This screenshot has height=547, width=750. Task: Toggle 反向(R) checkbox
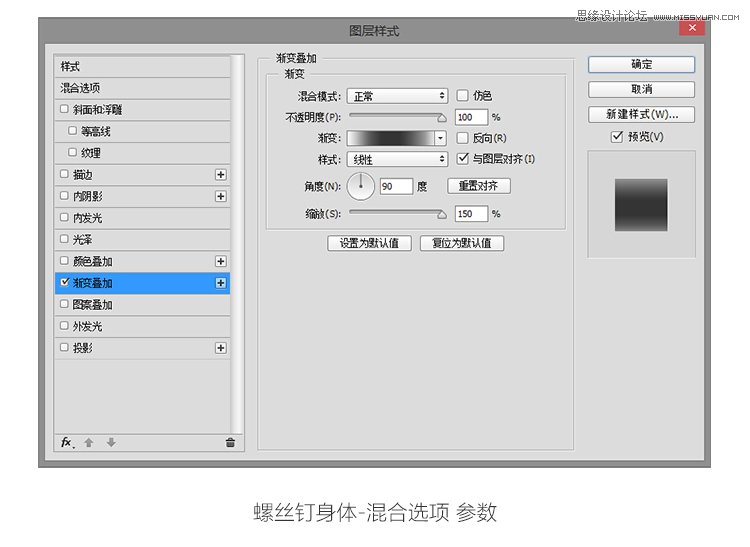(462, 138)
